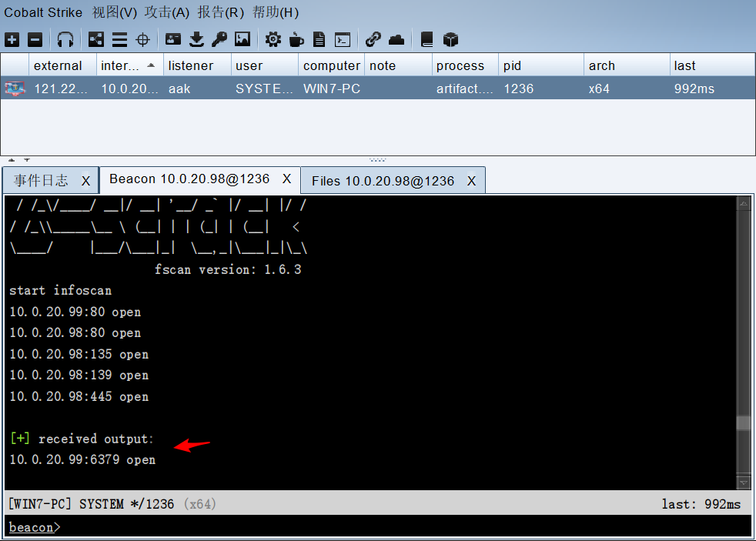Open credentials card icon in toolbar

pyautogui.click(x=173, y=39)
